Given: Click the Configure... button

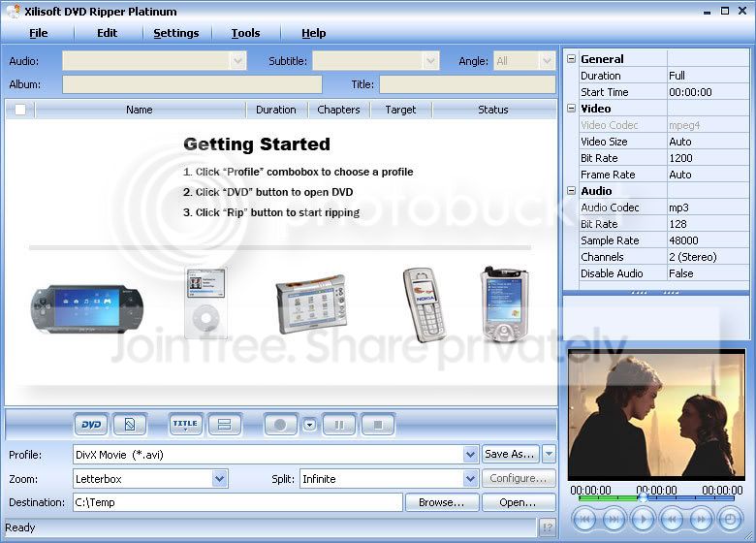Looking at the screenshot, I should click(519, 478).
